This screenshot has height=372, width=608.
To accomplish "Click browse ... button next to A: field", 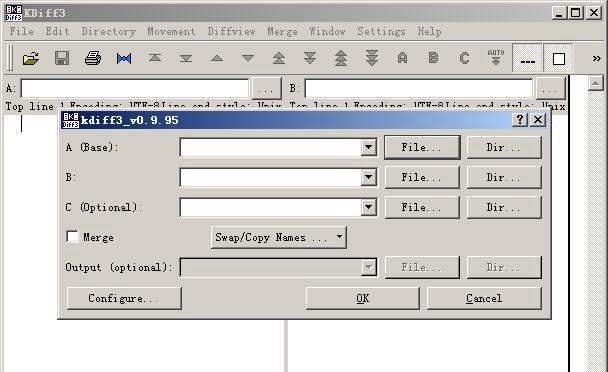I will (x=266, y=89).
